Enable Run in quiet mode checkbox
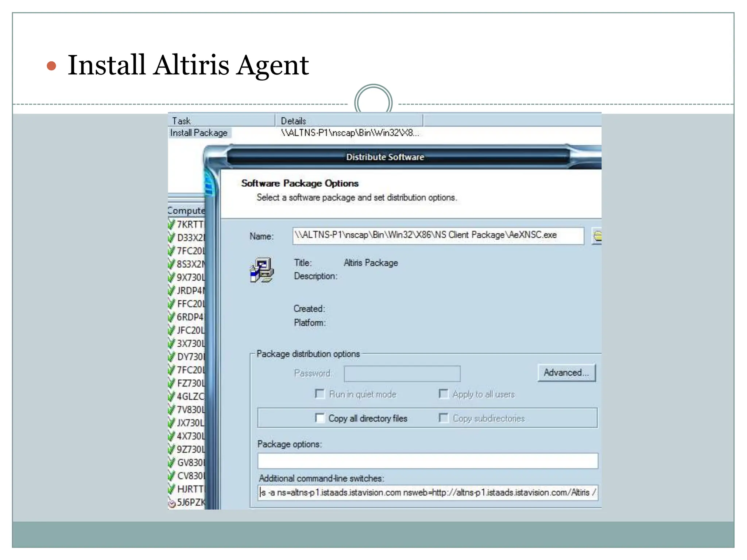Image resolution: width=747 pixels, height=560 pixels. (320, 394)
